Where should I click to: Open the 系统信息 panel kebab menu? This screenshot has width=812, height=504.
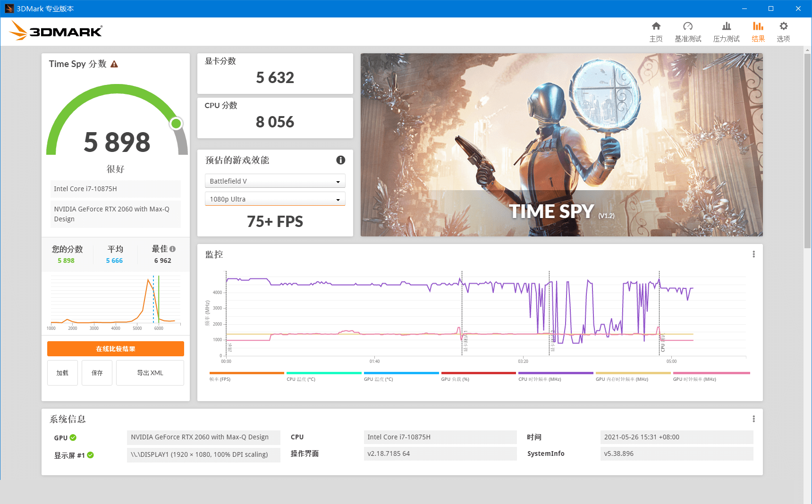754,419
